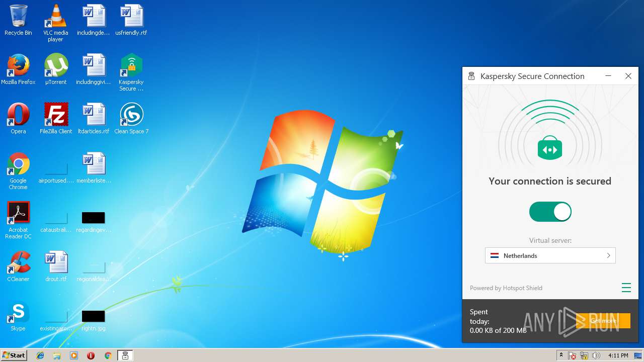
Task: Click the green connection status shield icon
Action: click(x=550, y=148)
